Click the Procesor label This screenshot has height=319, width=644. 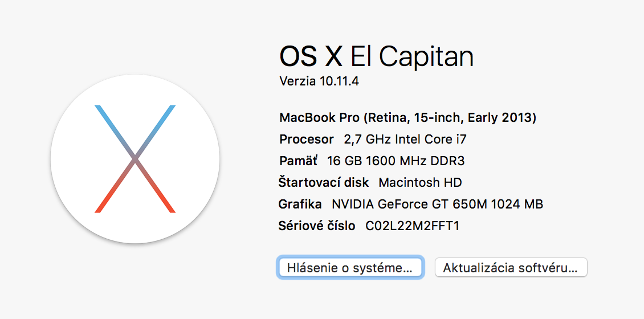307,140
